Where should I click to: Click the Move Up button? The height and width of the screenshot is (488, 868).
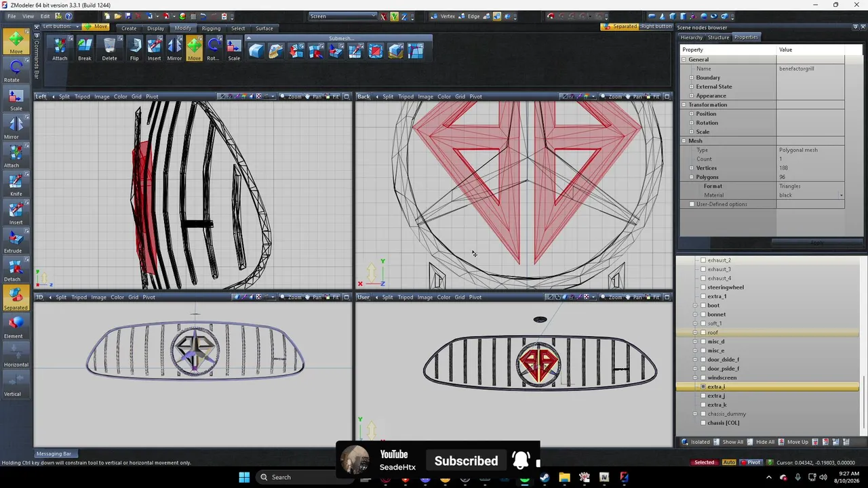coord(793,442)
